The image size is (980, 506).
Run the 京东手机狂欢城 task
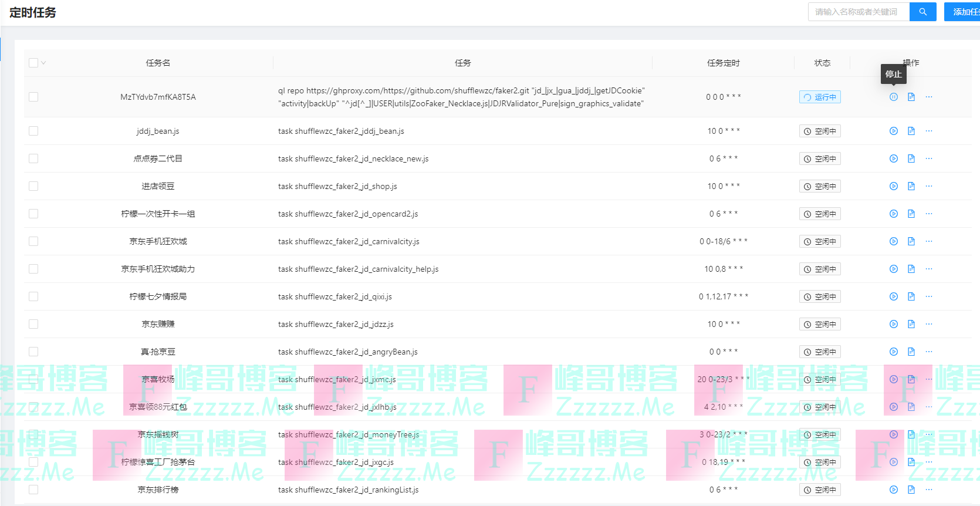tap(893, 241)
